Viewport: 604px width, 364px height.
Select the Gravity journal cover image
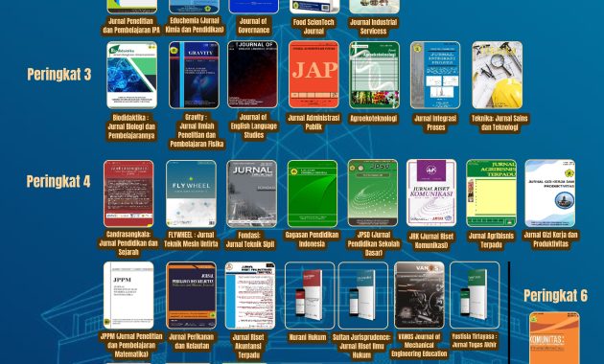coord(194,75)
